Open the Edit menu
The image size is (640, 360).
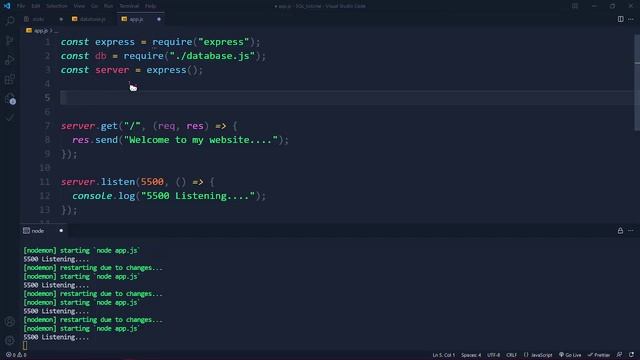(x=36, y=6)
